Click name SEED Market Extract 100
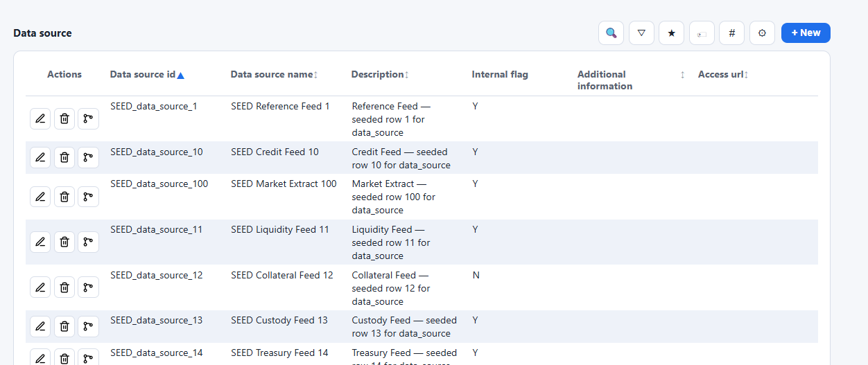Viewport: 868px width, 365px height. [x=284, y=184]
